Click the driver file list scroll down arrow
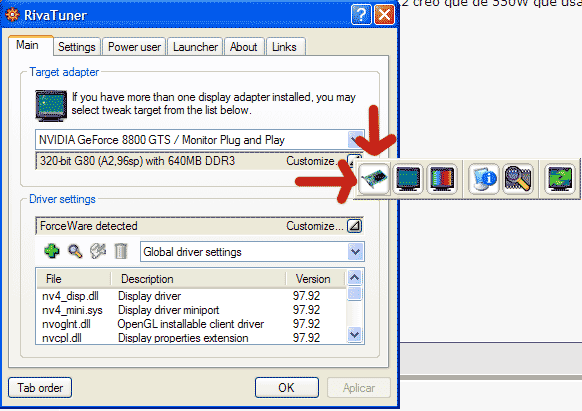Image resolution: width=582 pixels, height=411 pixels. [x=355, y=335]
